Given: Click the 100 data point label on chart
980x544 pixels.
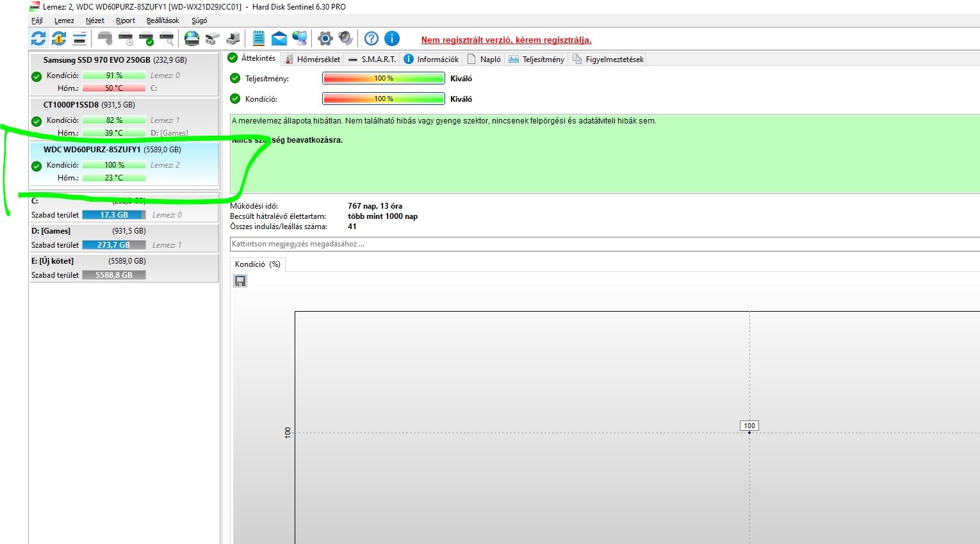Looking at the screenshot, I should click(749, 426).
